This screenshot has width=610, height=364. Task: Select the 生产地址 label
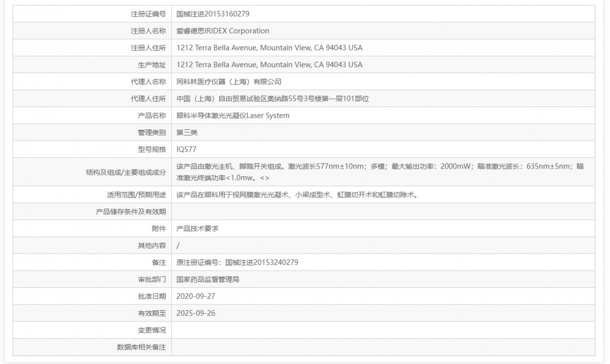(152, 64)
